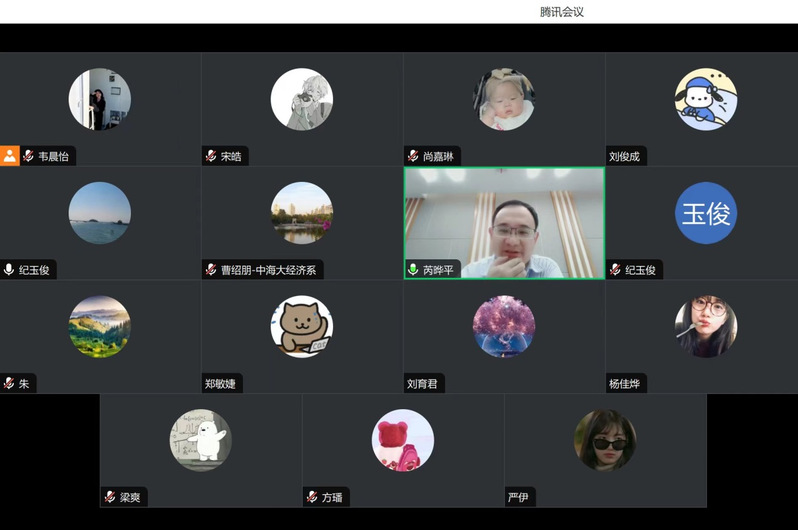Click the muted microphone icon beside 方瑶
Viewport: 798px width, 530px height.
(312, 497)
